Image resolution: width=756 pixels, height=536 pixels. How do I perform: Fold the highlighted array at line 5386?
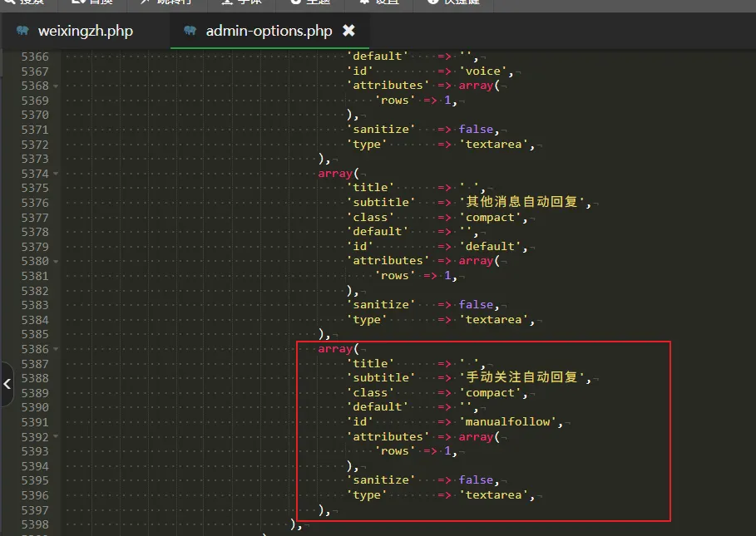coord(56,349)
